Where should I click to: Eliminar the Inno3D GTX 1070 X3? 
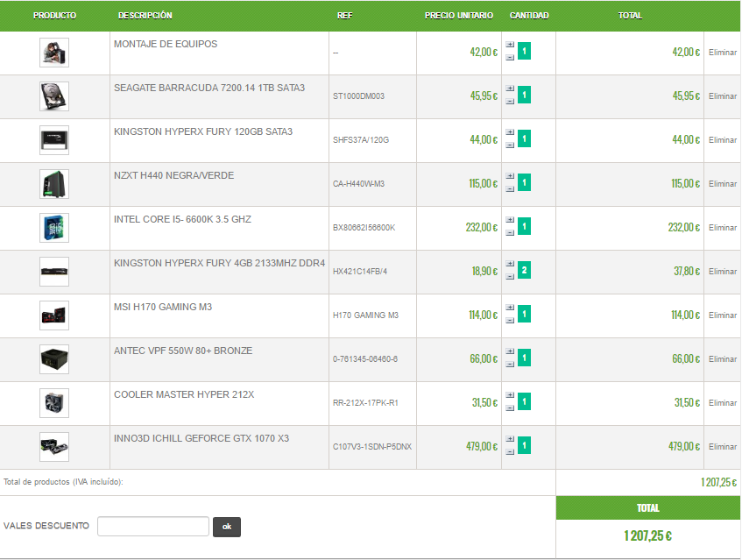[723, 447]
